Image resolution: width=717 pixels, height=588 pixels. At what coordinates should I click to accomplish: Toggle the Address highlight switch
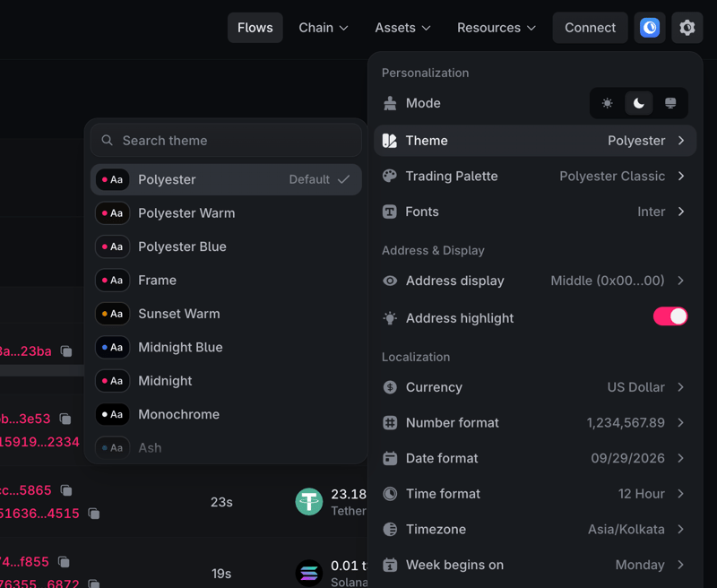click(670, 316)
